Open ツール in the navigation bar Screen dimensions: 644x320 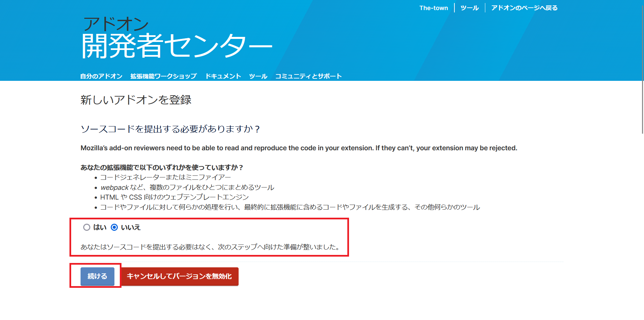click(258, 76)
